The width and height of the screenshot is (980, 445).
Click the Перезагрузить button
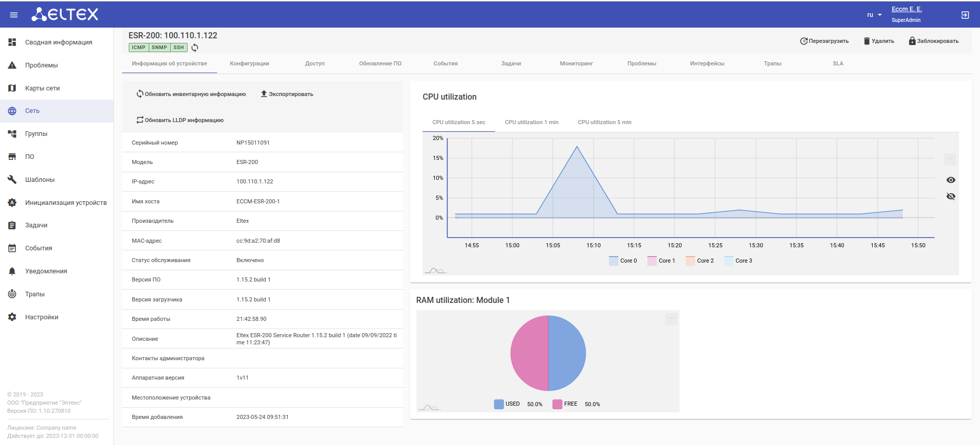[x=824, y=41]
